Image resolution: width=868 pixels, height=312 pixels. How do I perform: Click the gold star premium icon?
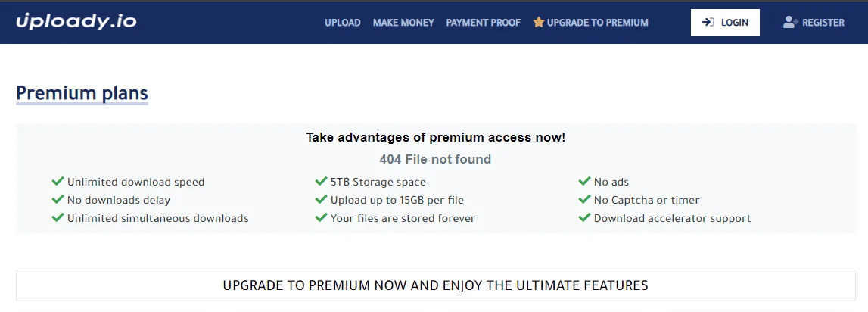(539, 22)
